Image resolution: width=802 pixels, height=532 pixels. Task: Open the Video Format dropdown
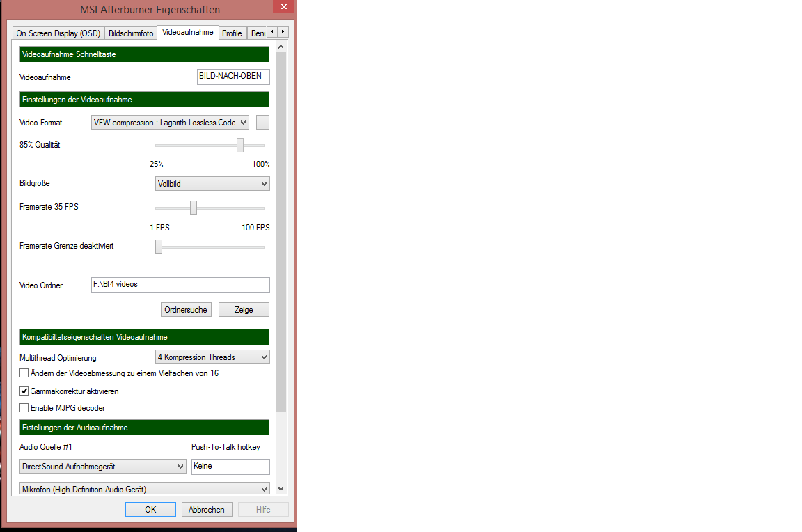pos(171,123)
